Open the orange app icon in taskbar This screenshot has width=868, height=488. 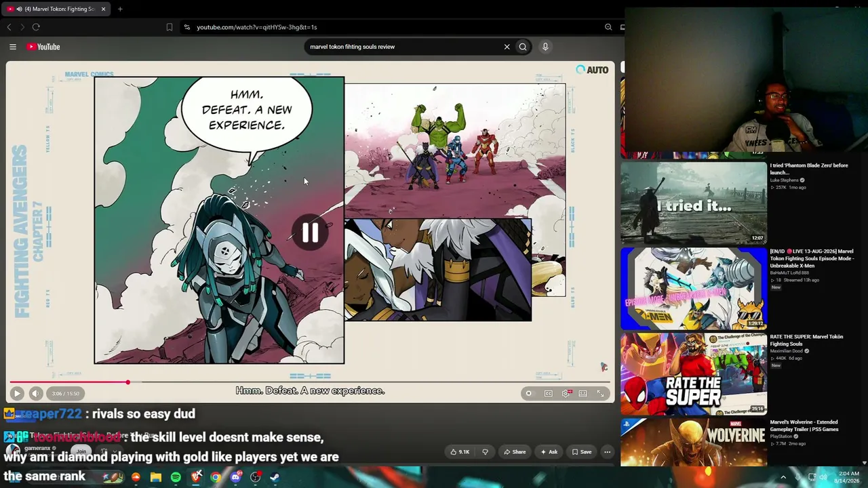click(x=136, y=477)
